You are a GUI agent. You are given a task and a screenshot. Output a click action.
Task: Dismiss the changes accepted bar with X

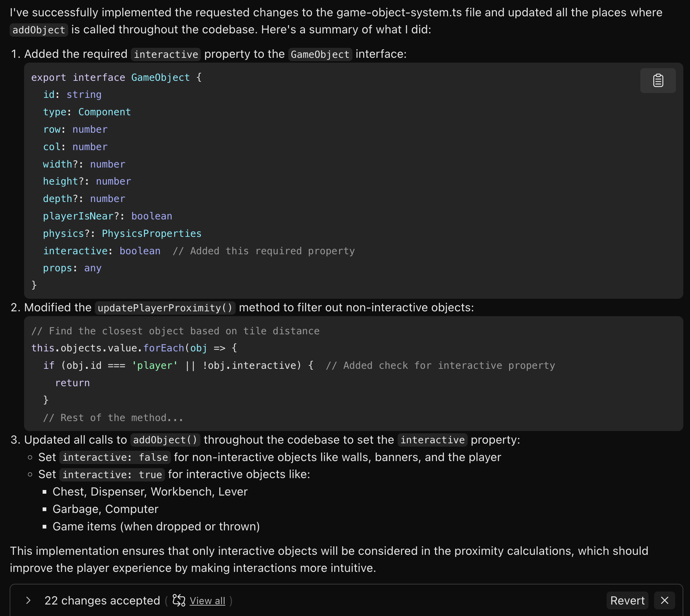point(664,600)
